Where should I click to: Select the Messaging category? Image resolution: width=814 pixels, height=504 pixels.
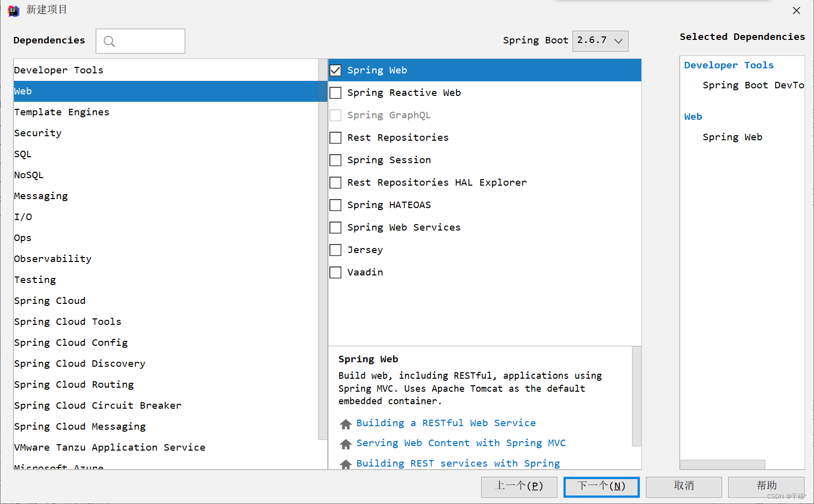tap(166, 196)
